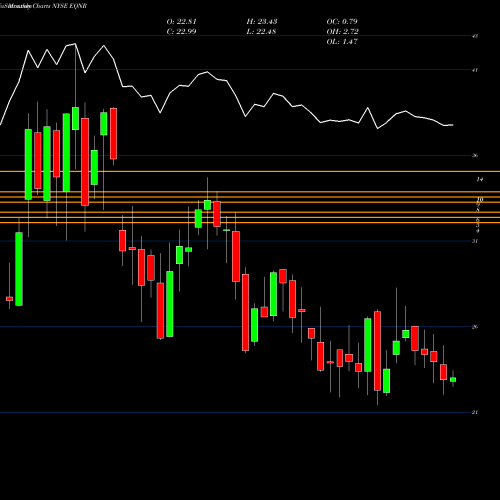Image resolution: width=500 pixels, height=500 pixels.
Task: Click the 'O: 22.81' open value
Action: [181, 22]
